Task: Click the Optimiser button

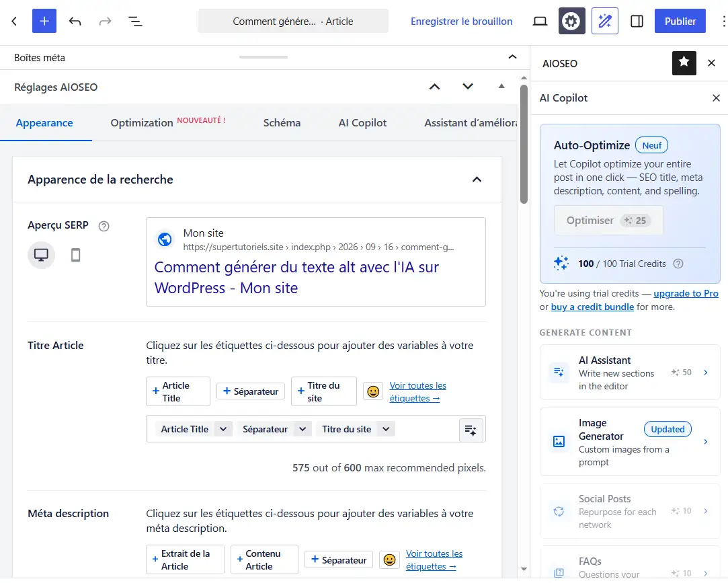Action: coord(608,220)
